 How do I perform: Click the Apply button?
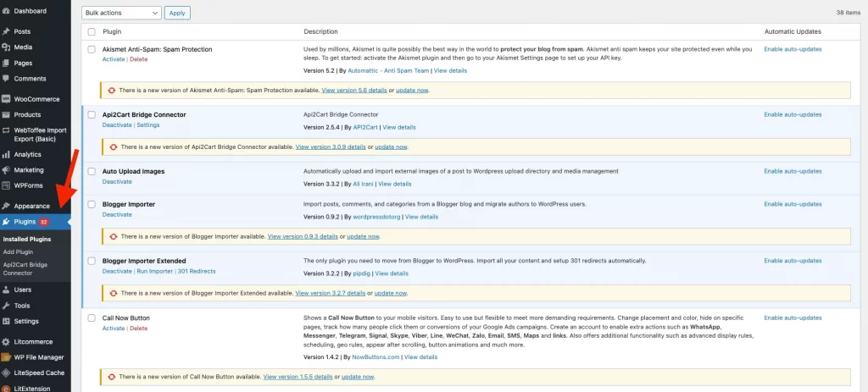pyautogui.click(x=177, y=13)
